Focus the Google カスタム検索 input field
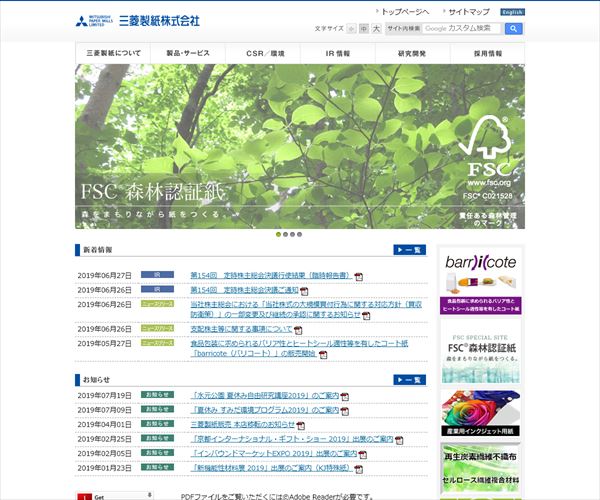The height and width of the screenshot is (500, 600). click(x=461, y=28)
